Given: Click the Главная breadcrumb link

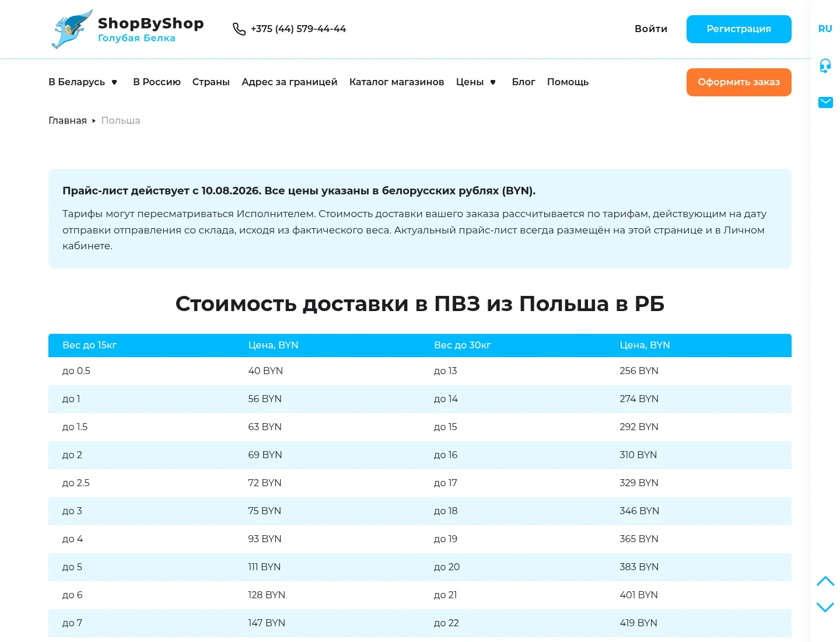Looking at the screenshot, I should pos(68,121).
